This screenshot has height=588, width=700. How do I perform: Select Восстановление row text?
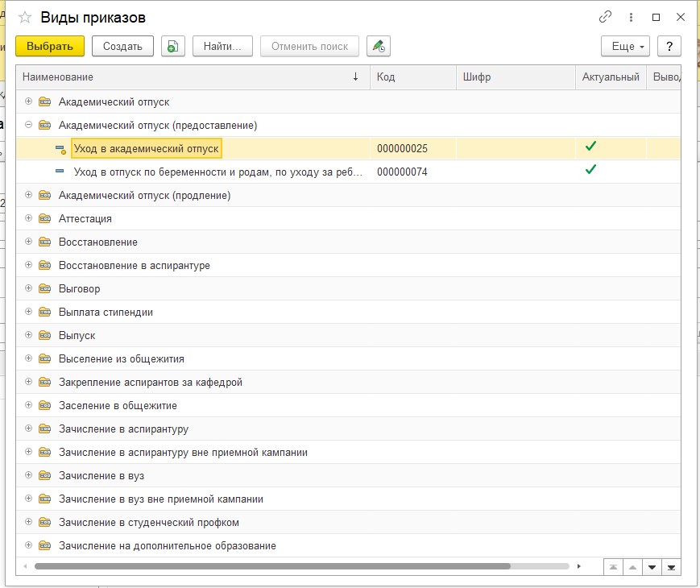tap(98, 242)
